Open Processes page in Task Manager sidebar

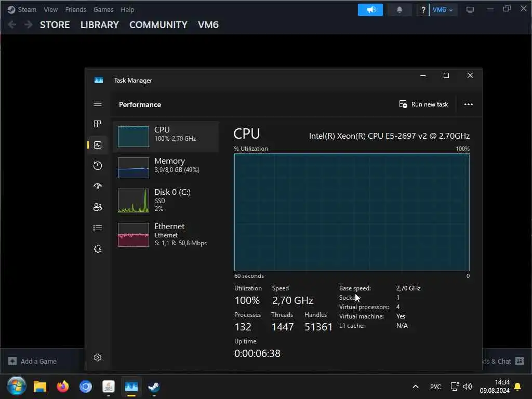coord(98,124)
